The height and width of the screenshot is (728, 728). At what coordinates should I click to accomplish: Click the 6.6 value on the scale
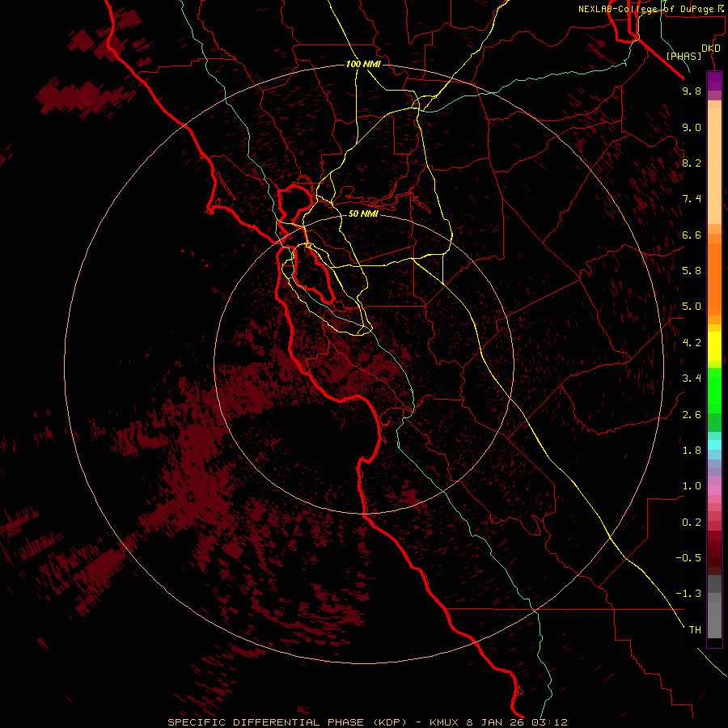692,235
